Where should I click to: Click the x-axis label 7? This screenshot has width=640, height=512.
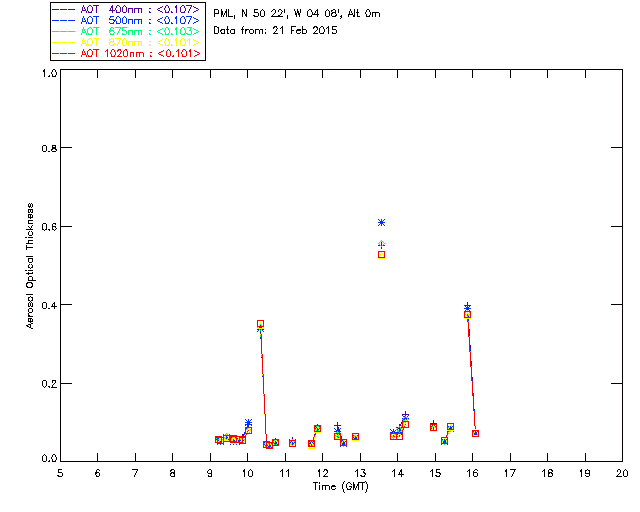135,473
